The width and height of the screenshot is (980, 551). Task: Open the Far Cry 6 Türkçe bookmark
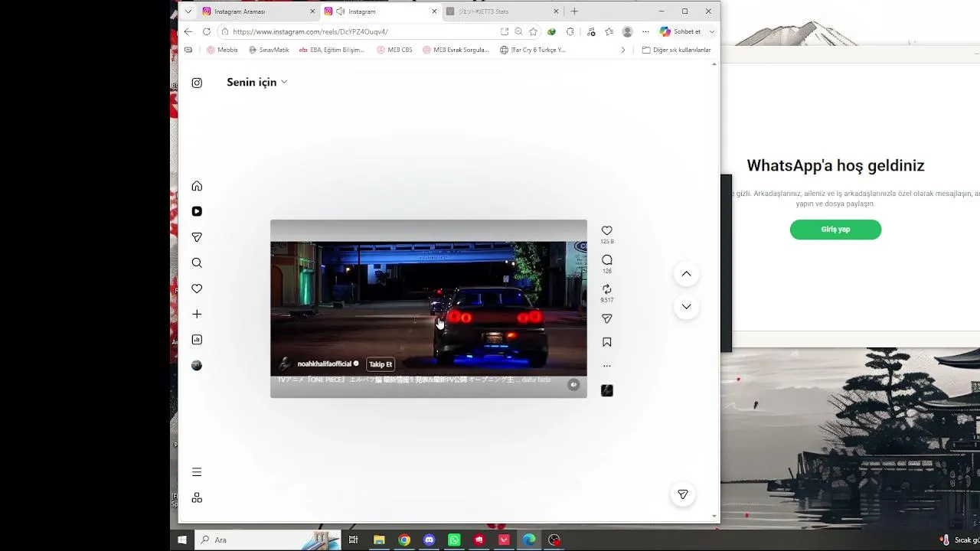coord(533,50)
